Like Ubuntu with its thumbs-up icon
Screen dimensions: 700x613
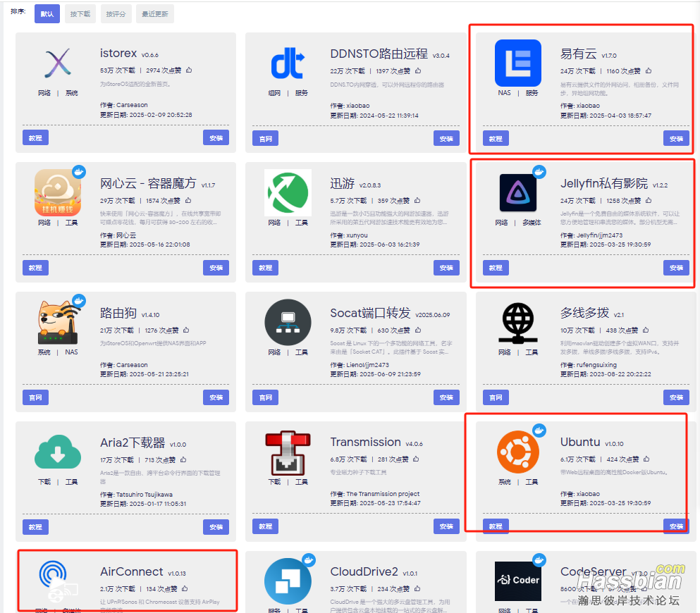point(646,459)
